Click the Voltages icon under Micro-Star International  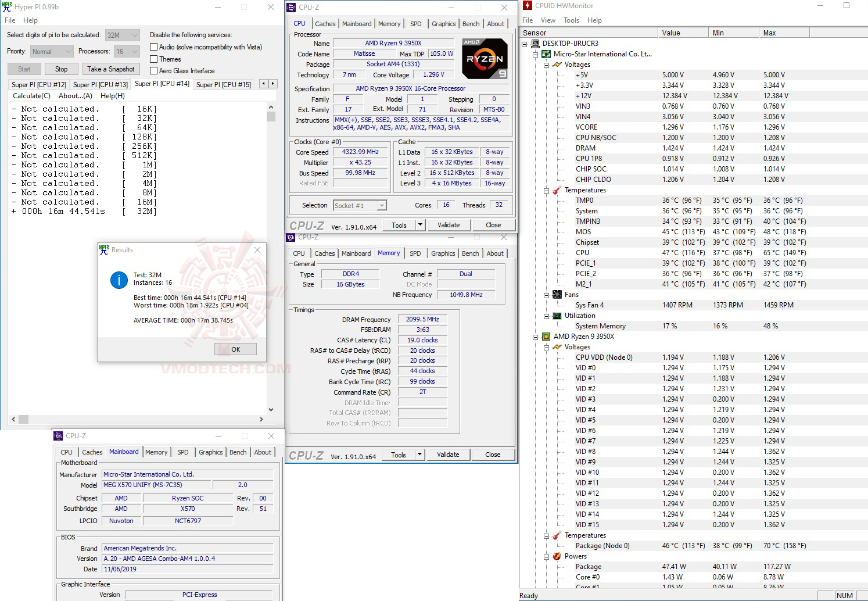[x=556, y=64]
